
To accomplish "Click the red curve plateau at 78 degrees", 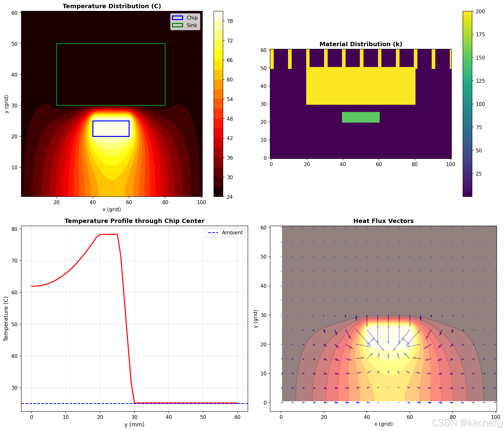I will coord(109,234).
